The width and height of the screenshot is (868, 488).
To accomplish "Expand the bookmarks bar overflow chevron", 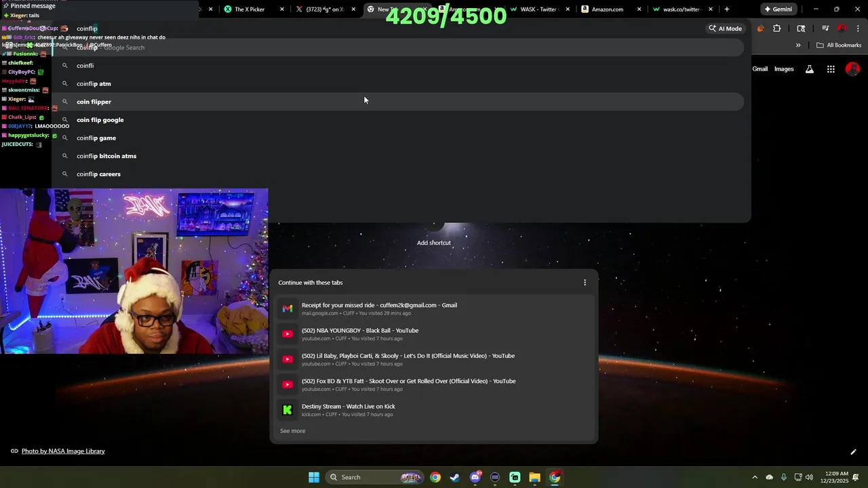I will coord(798,45).
